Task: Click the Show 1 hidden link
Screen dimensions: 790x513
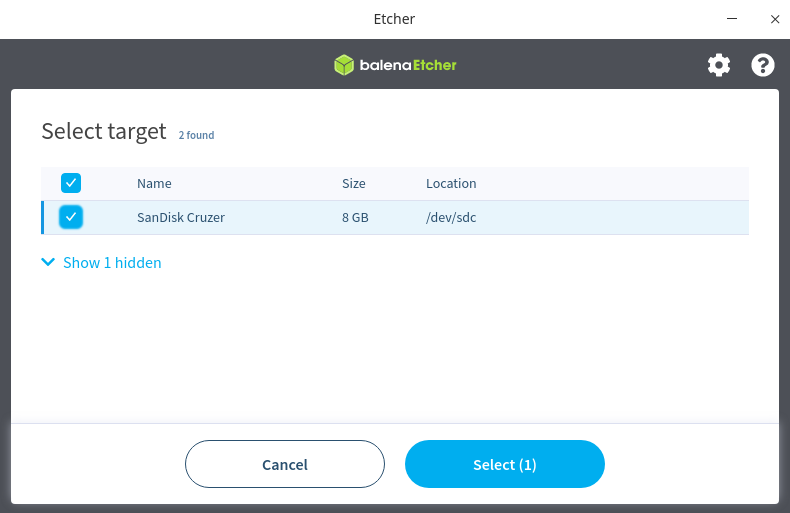Action: point(112,263)
